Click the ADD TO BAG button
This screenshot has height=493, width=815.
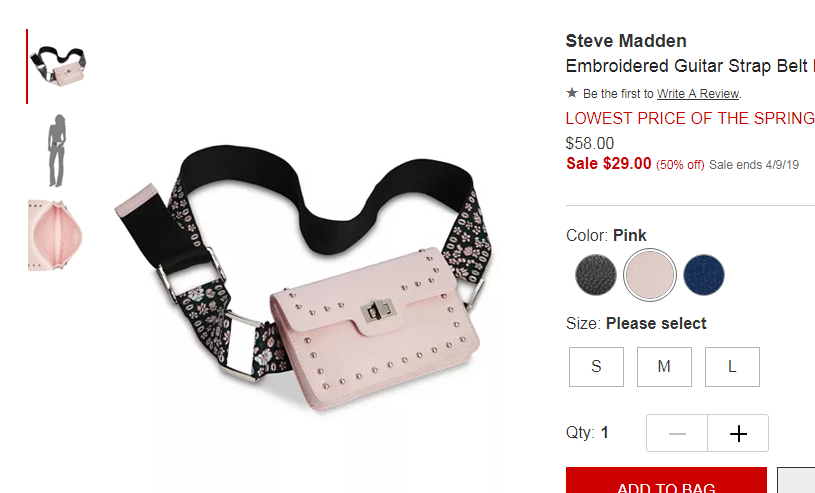point(666,481)
